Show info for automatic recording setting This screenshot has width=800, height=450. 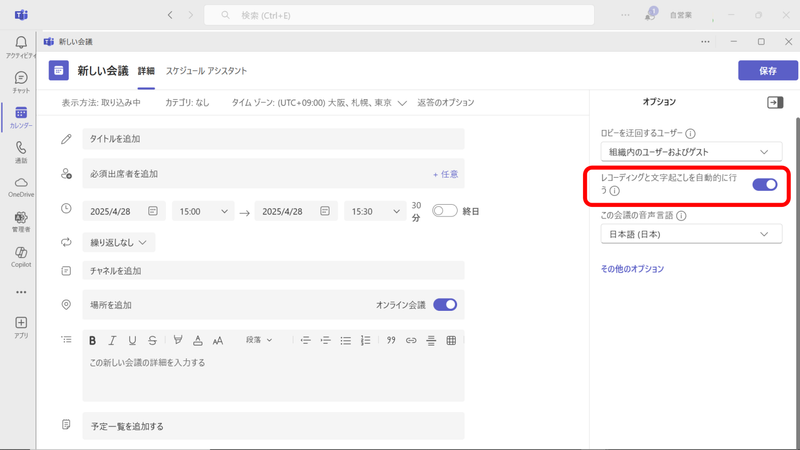(615, 191)
